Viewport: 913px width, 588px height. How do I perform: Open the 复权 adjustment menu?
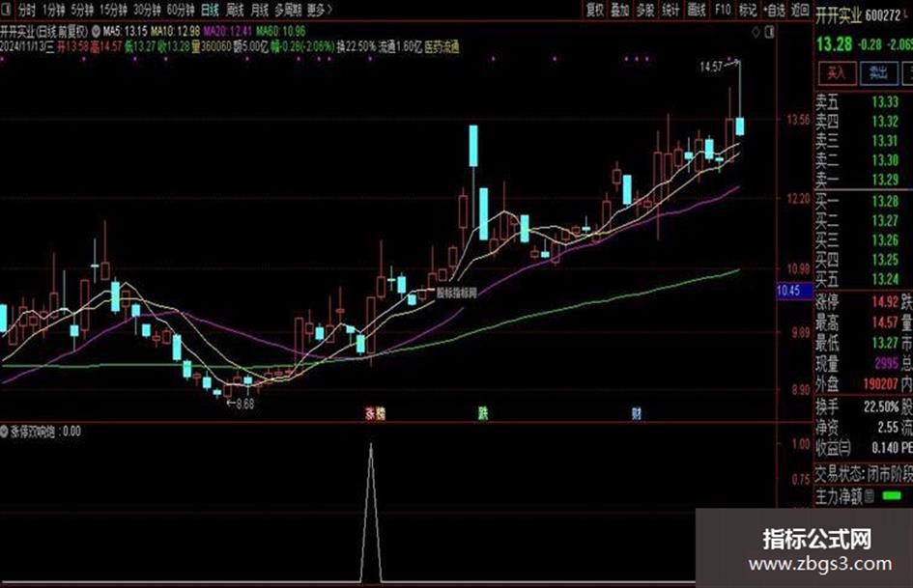click(595, 10)
